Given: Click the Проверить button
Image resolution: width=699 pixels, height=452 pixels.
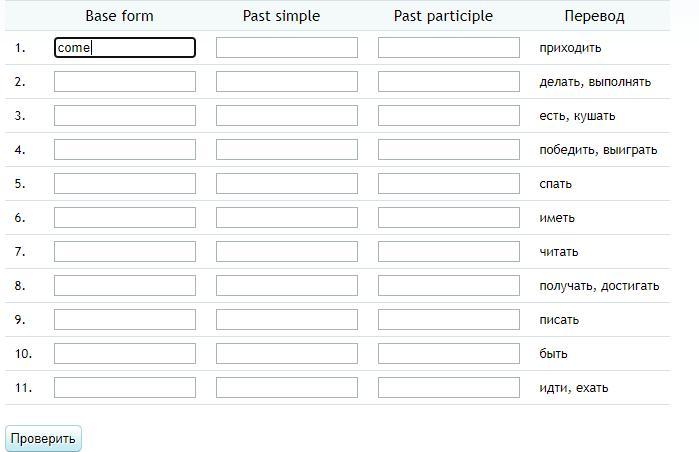Looking at the screenshot, I should [x=43, y=438].
